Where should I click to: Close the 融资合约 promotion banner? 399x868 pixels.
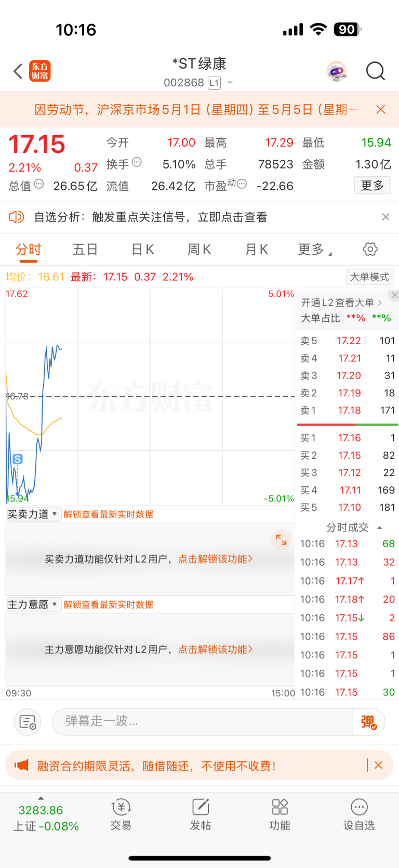pos(379,765)
